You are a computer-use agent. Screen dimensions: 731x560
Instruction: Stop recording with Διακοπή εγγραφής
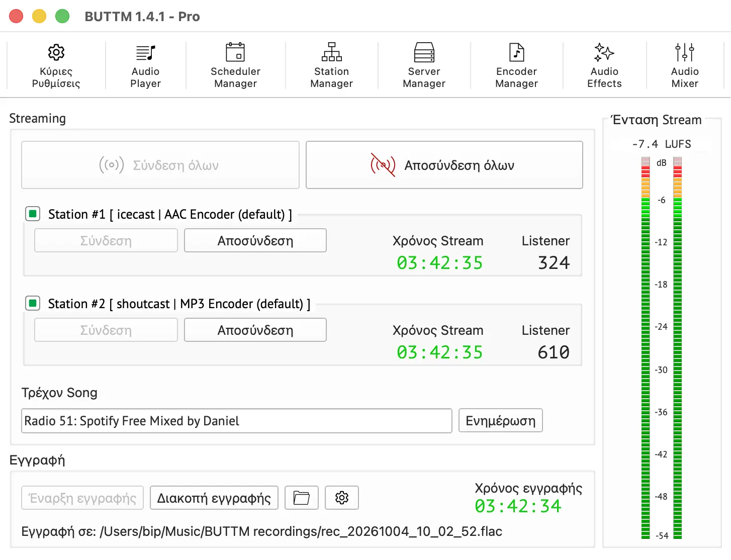click(x=214, y=498)
